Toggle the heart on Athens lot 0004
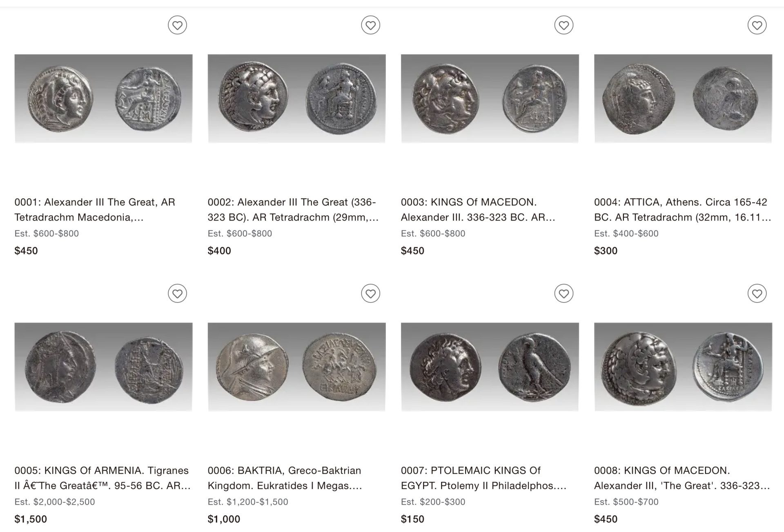This screenshot has height=532, width=784. tap(757, 25)
